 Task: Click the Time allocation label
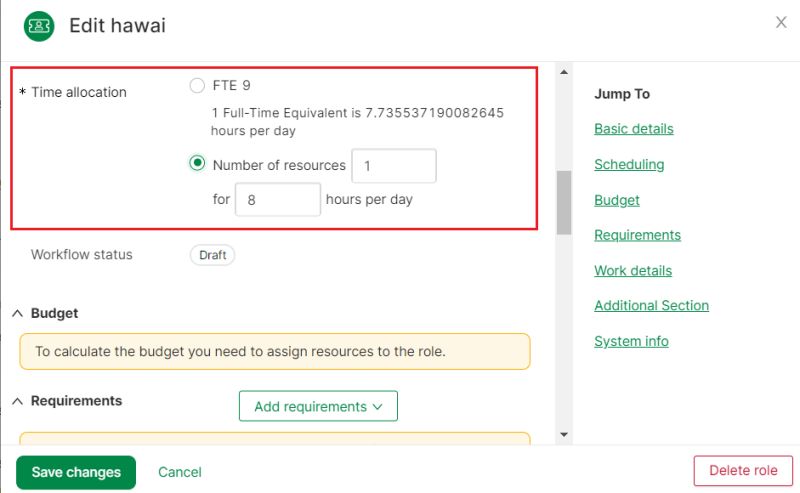79,92
